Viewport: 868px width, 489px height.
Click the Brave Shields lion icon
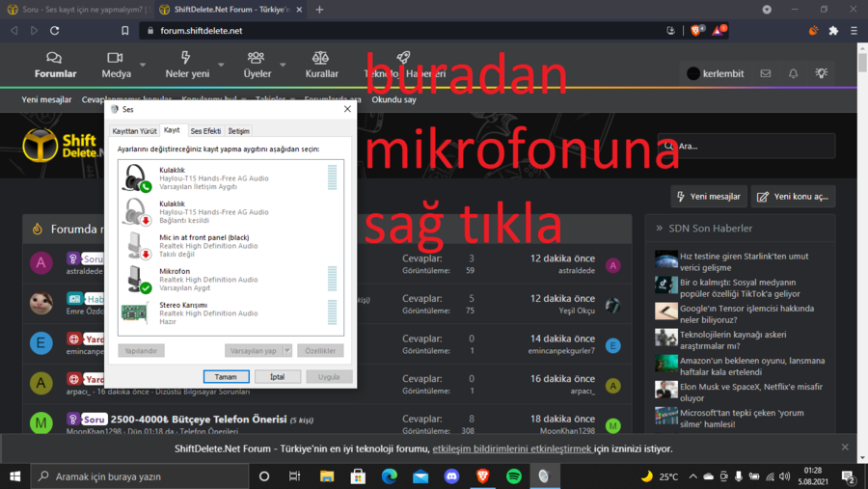[x=695, y=31]
